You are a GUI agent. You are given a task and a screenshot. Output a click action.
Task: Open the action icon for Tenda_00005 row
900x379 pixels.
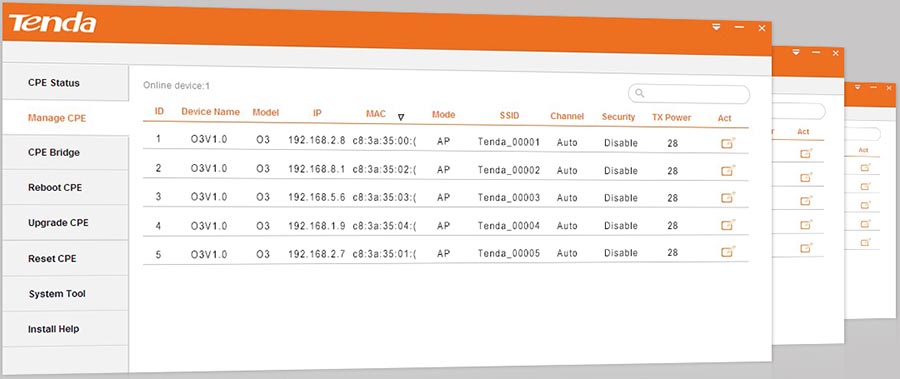point(727,252)
